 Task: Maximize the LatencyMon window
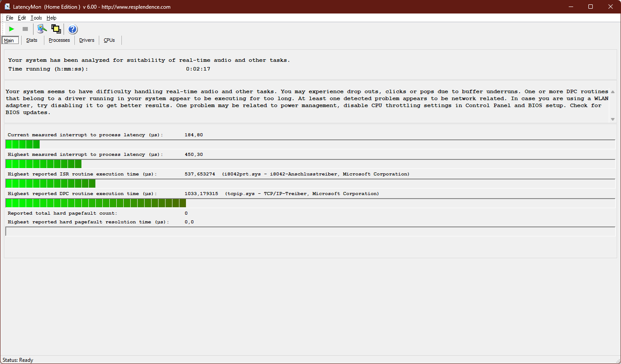point(591,7)
